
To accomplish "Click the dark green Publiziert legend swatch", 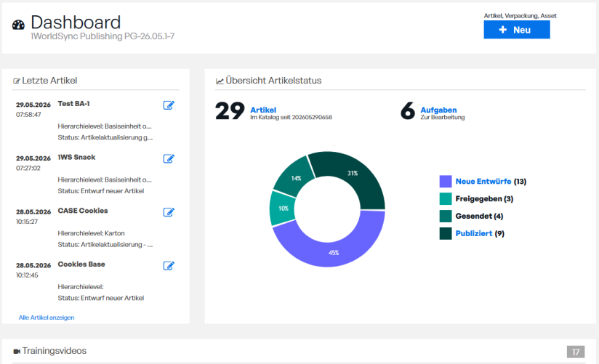I will coord(446,233).
